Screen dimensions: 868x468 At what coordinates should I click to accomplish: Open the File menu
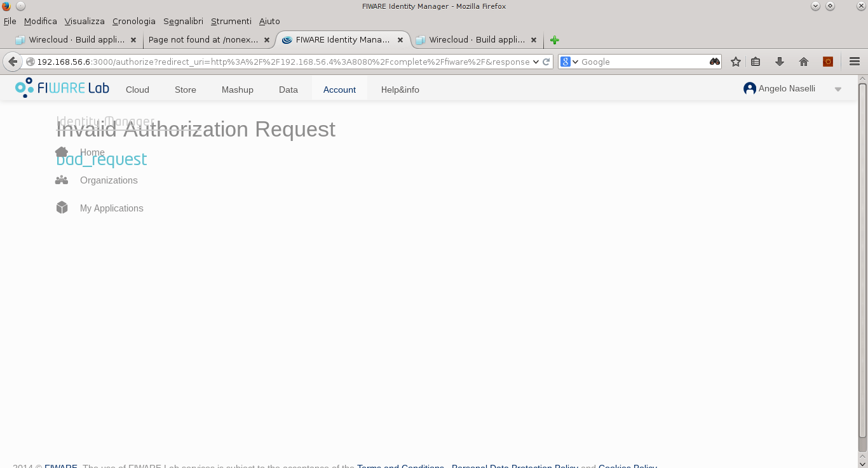(10, 21)
